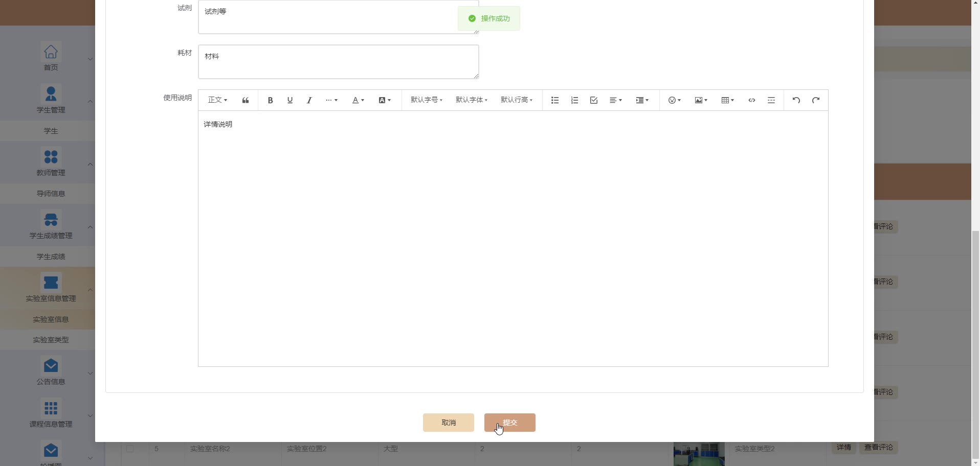The image size is (980, 466).
Task: Open the 导师信息 submenu item
Action: click(x=51, y=194)
